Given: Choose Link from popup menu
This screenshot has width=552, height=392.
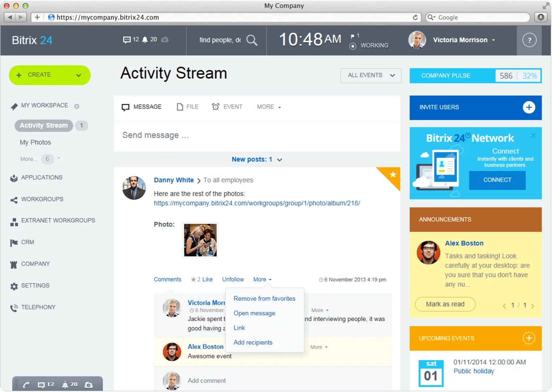Looking at the screenshot, I should [x=239, y=328].
